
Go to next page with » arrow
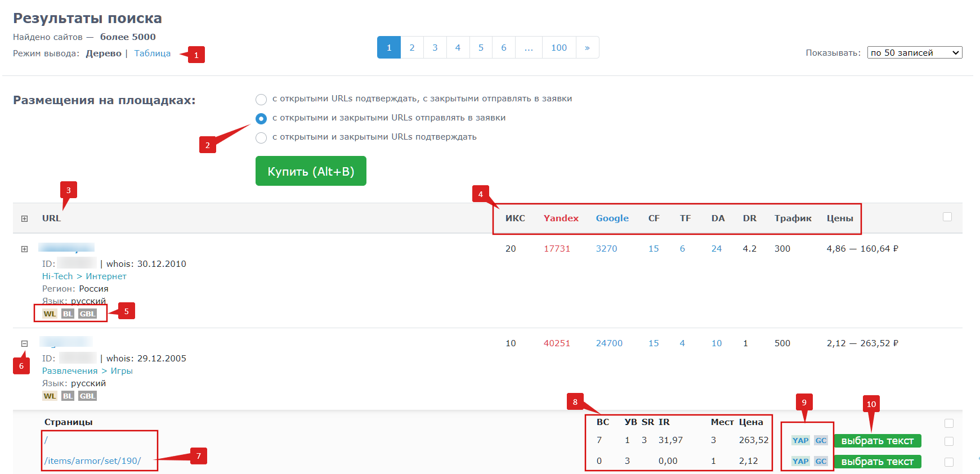[587, 47]
